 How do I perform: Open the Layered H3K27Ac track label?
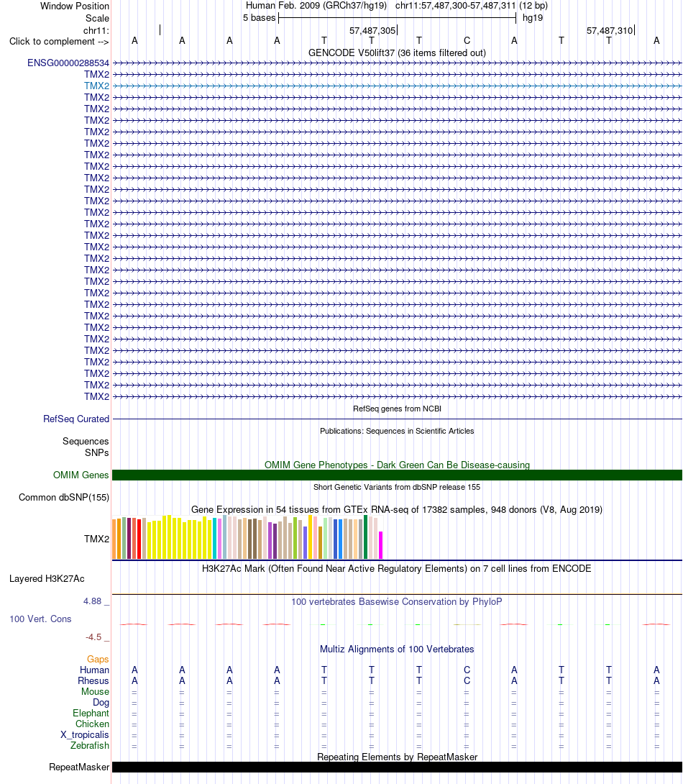tap(47, 578)
